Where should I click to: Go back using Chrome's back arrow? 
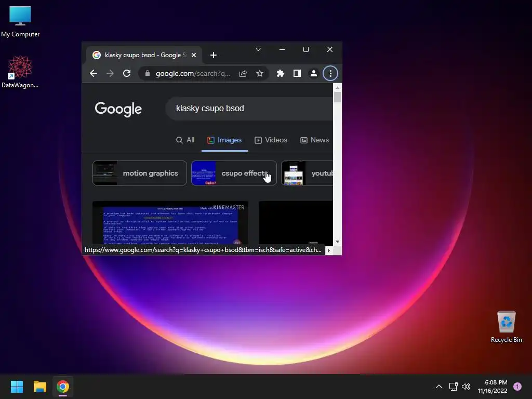click(x=94, y=73)
